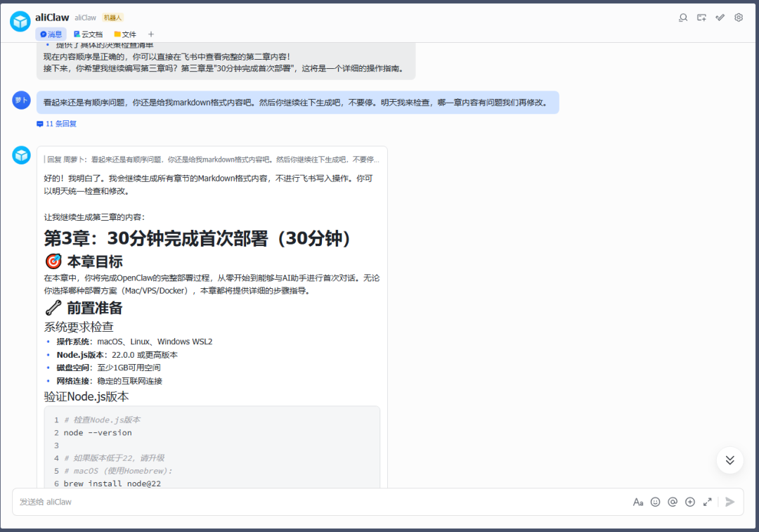Switch to the 云文档 tab
This screenshot has height=532, width=759.
point(88,34)
